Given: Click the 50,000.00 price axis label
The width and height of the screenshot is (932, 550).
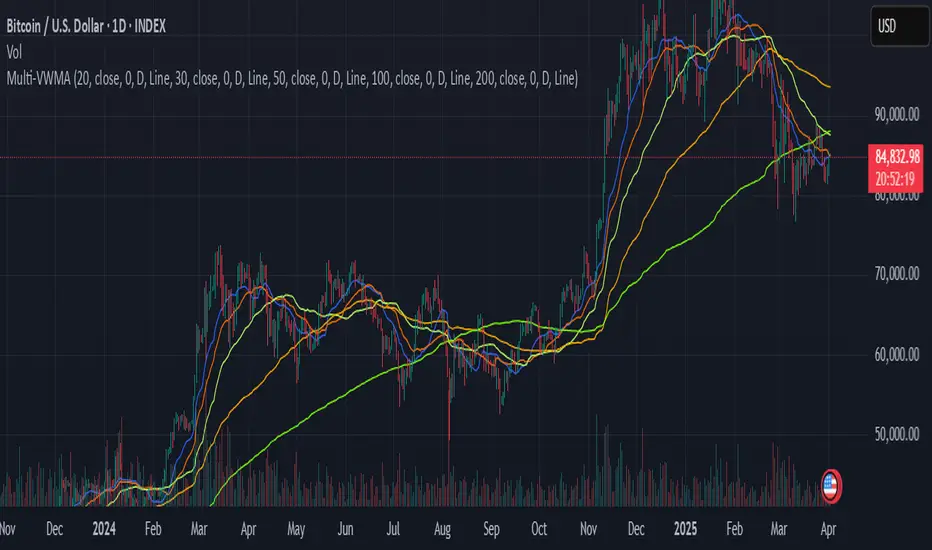Looking at the screenshot, I should point(896,434).
